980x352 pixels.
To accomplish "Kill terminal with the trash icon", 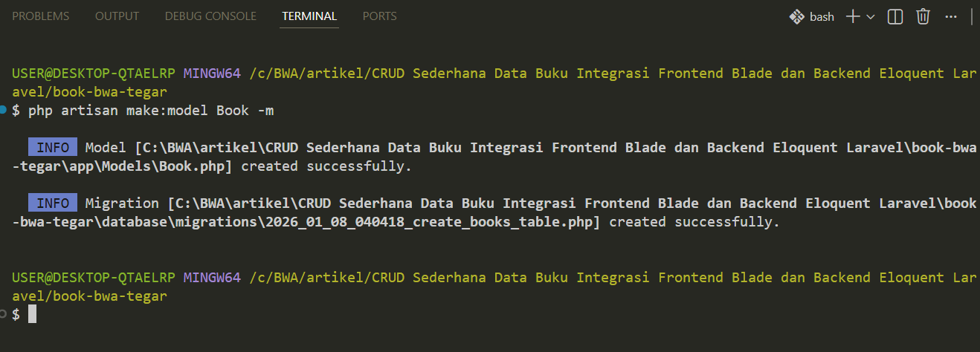I will [x=923, y=16].
